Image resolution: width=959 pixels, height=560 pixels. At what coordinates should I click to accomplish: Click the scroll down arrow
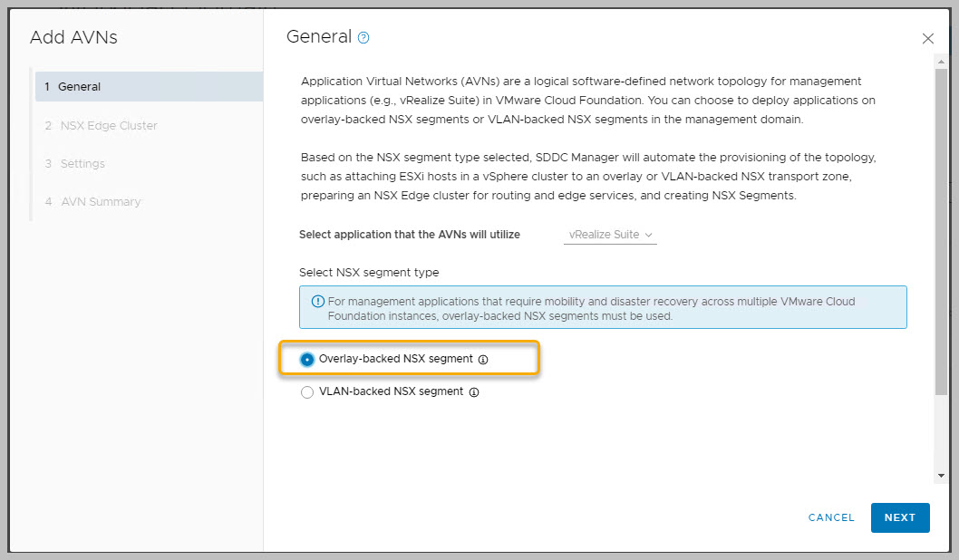click(942, 475)
